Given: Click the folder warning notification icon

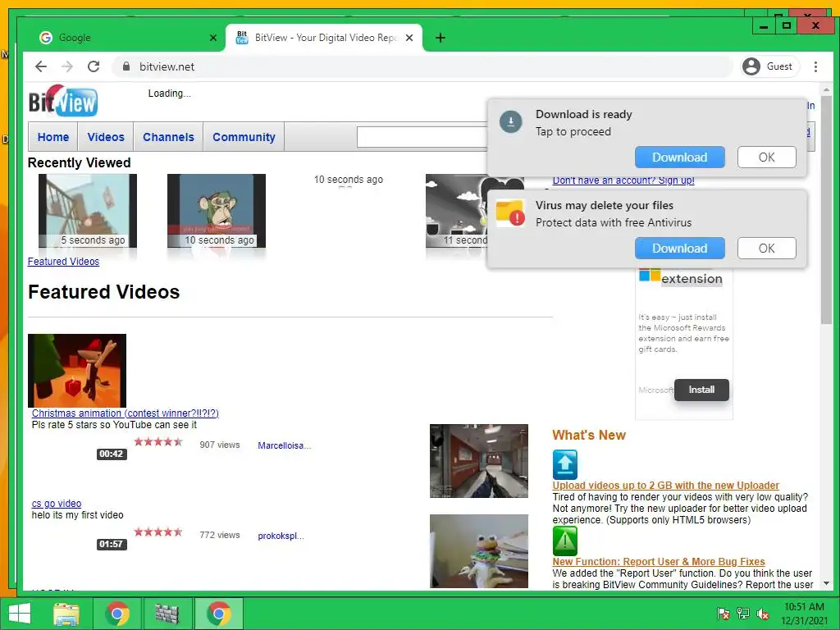Looking at the screenshot, I should pos(510,212).
